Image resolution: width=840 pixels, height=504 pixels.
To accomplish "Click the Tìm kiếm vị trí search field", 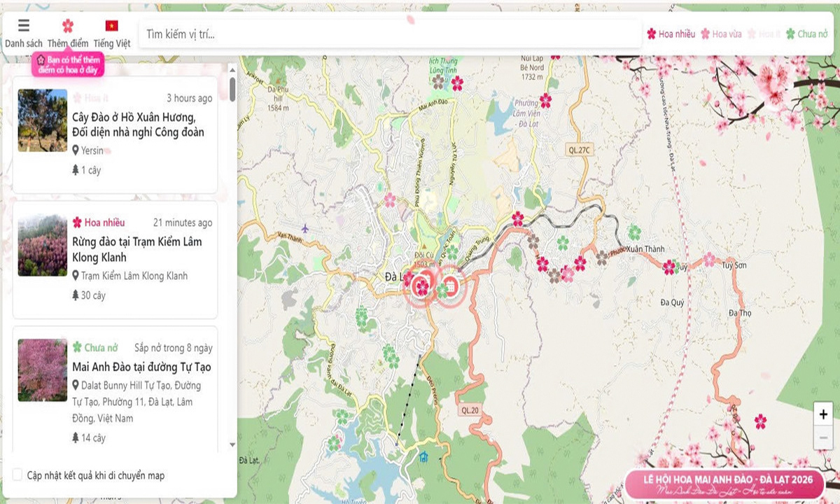I will point(389,34).
